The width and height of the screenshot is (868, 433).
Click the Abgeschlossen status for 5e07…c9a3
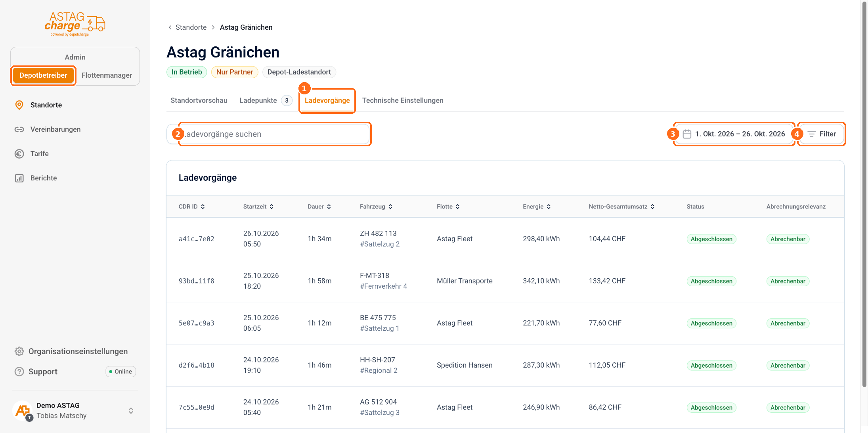tap(711, 323)
